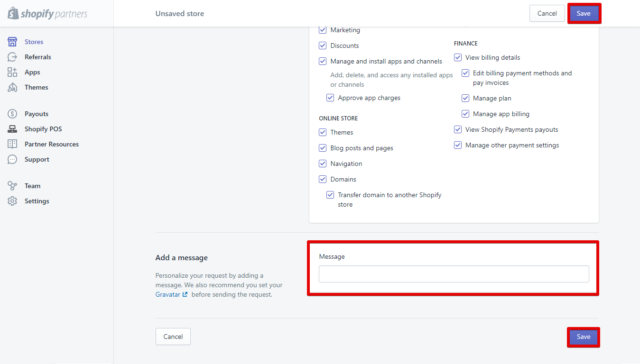Screen dimensions: 640x364
Task: Go to Themes using the sidebar icon
Action: coord(36,87)
